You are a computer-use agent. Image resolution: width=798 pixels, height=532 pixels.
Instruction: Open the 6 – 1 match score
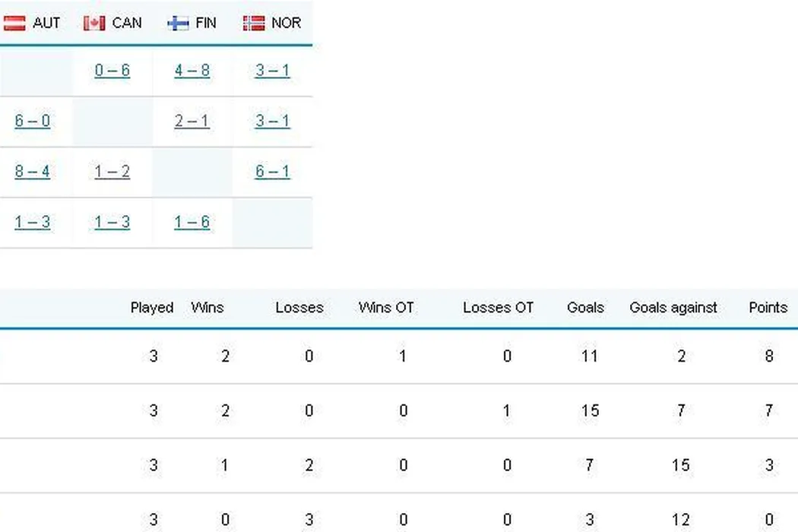272,171
